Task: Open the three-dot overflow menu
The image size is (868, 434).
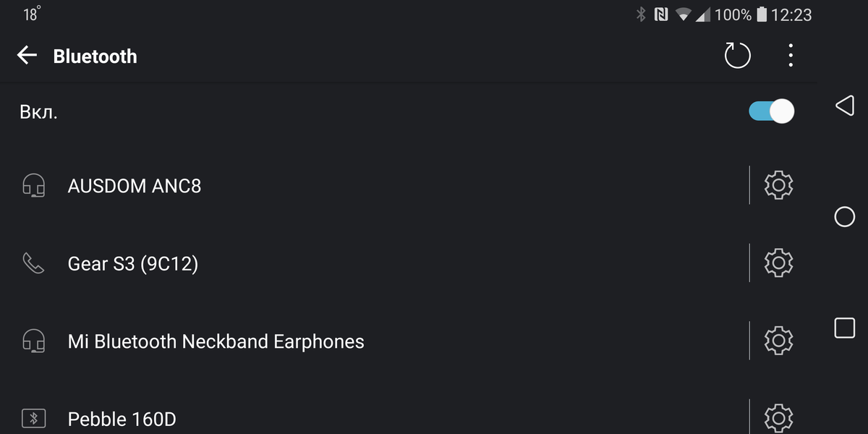Action: [790, 55]
